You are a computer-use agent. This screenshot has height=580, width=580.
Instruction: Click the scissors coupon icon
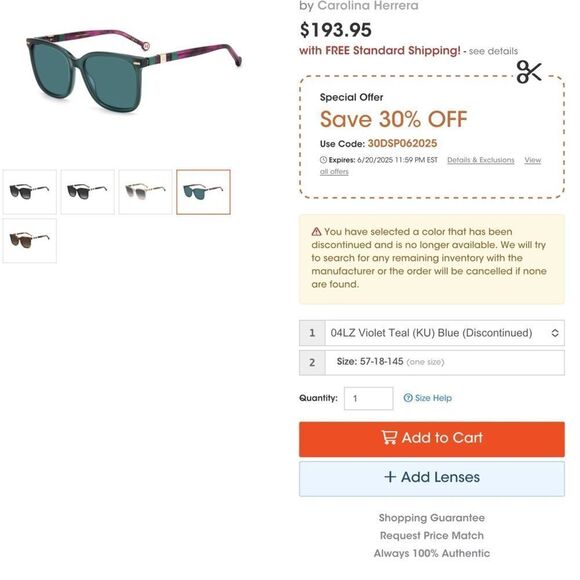coord(529,72)
